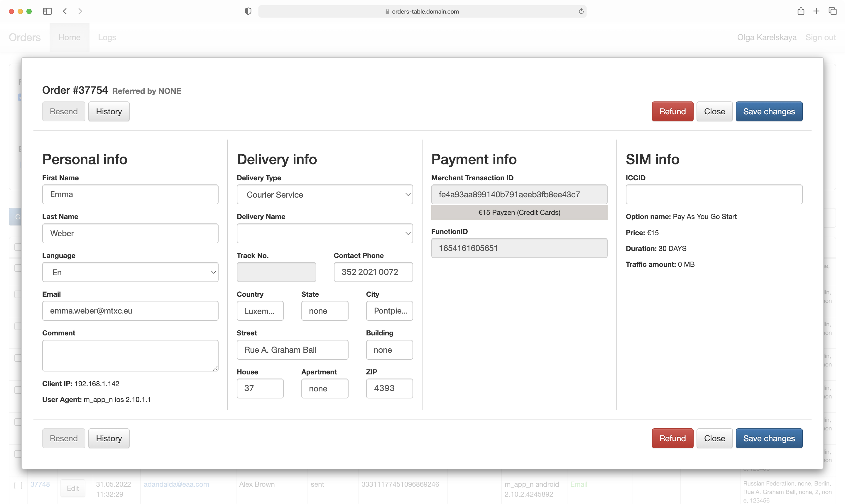Viewport: 845px width, 504px height.
Task: Click the privacy shield icon
Action: 248,11
